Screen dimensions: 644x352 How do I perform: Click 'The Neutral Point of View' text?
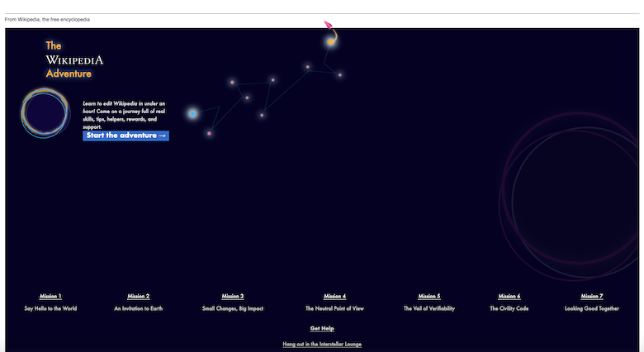(334, 308)
